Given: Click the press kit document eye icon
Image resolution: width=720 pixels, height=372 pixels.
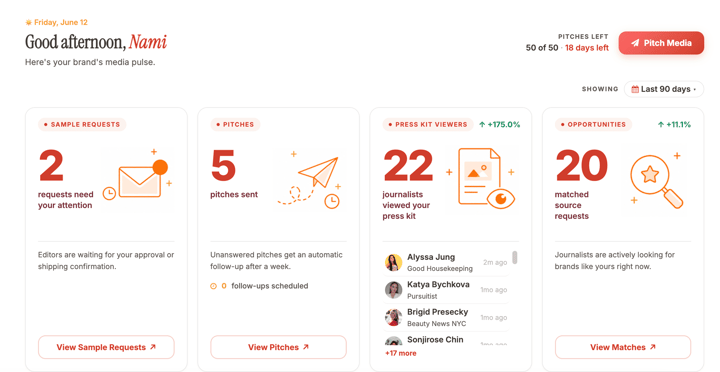Looking at the screenshot, I should click(480, 178).
